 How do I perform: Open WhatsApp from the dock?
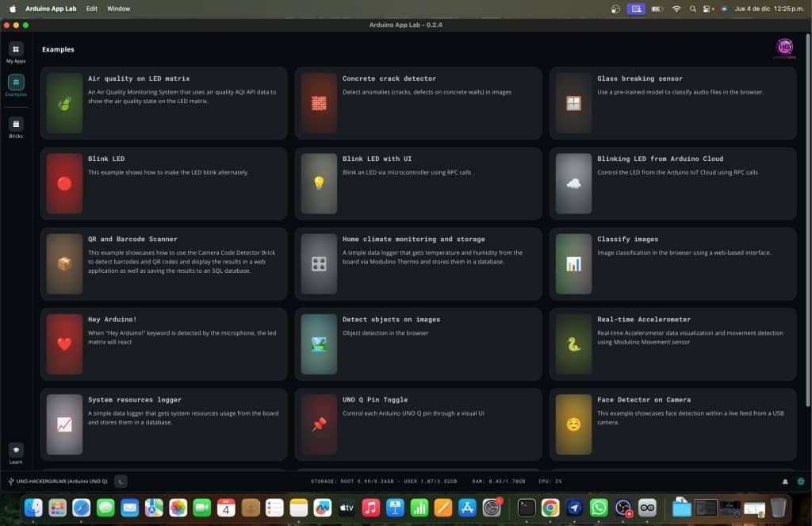pyautogui.click(x=599, y=507)
